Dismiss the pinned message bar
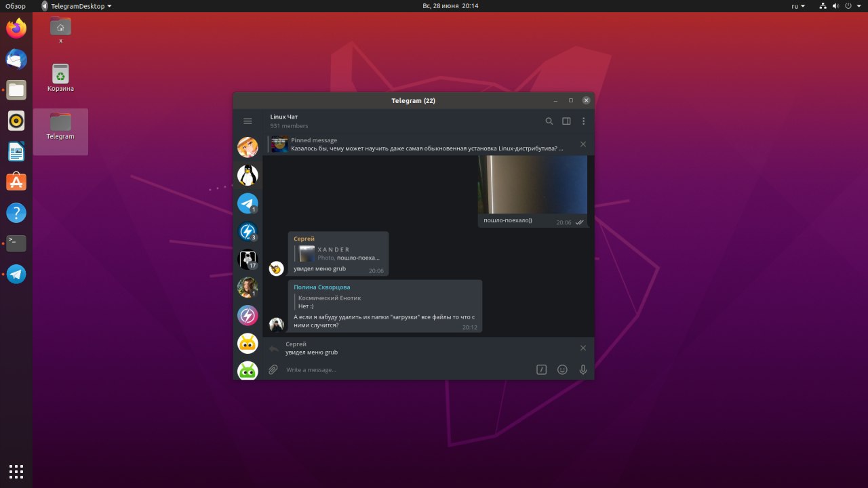Image resolution: width=868 pixels, height=488 pixels. click(x=583, y=144)
